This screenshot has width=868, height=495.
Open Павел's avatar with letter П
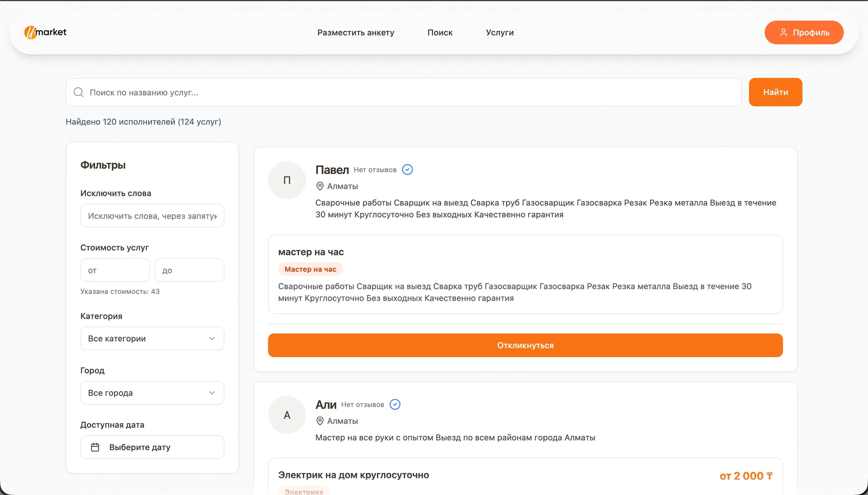[287, 180]
